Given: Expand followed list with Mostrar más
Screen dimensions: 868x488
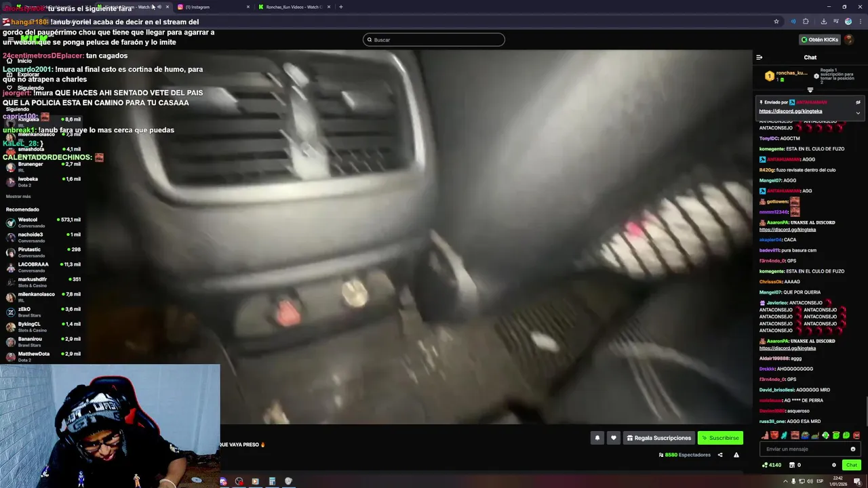Looking at the screenshot, I should click(18, 197).
